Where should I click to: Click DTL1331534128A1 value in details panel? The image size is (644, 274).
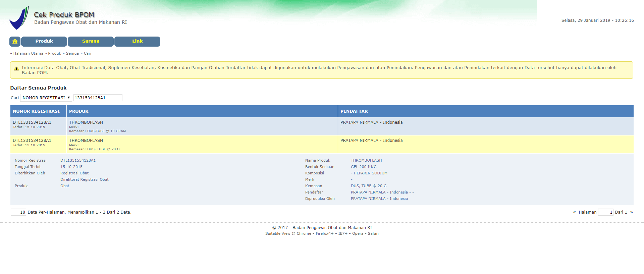[78, 160]
